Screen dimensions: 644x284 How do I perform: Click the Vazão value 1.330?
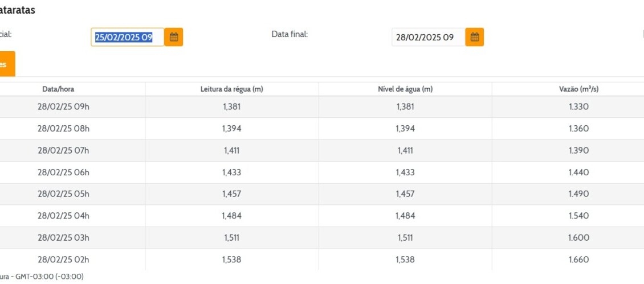point(578,107)
